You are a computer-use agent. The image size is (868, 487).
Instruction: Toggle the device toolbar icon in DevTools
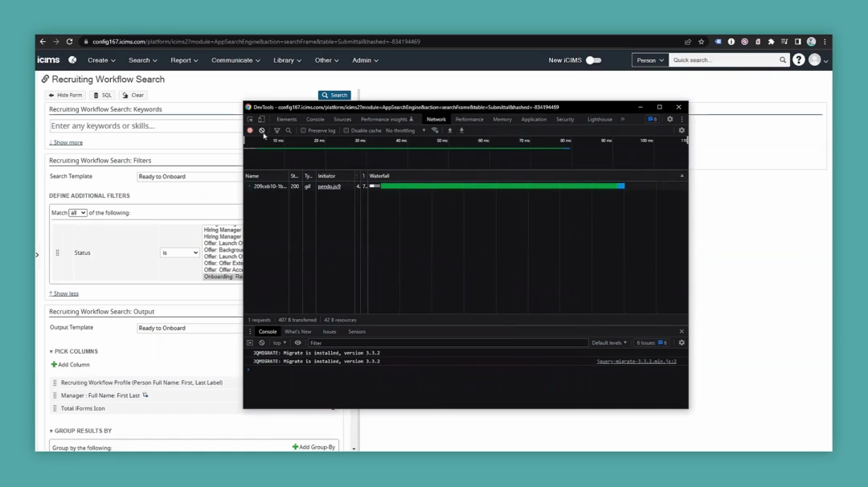pos(261,119)
